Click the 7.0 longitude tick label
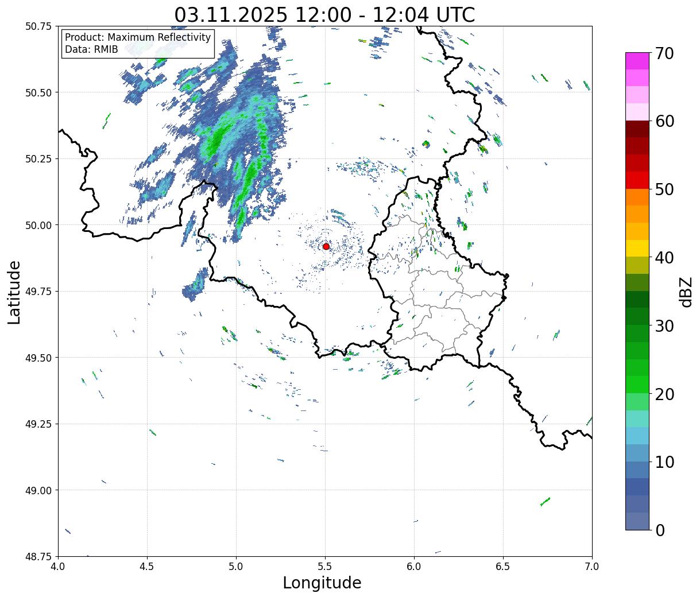 (592, 567)
